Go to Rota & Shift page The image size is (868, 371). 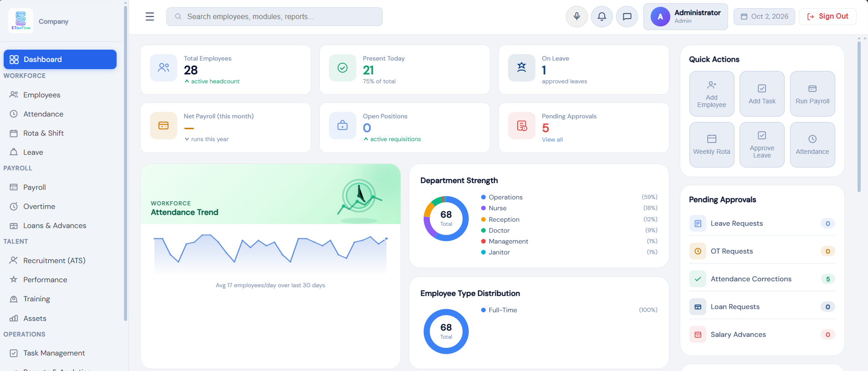click(x=60, y=133)
